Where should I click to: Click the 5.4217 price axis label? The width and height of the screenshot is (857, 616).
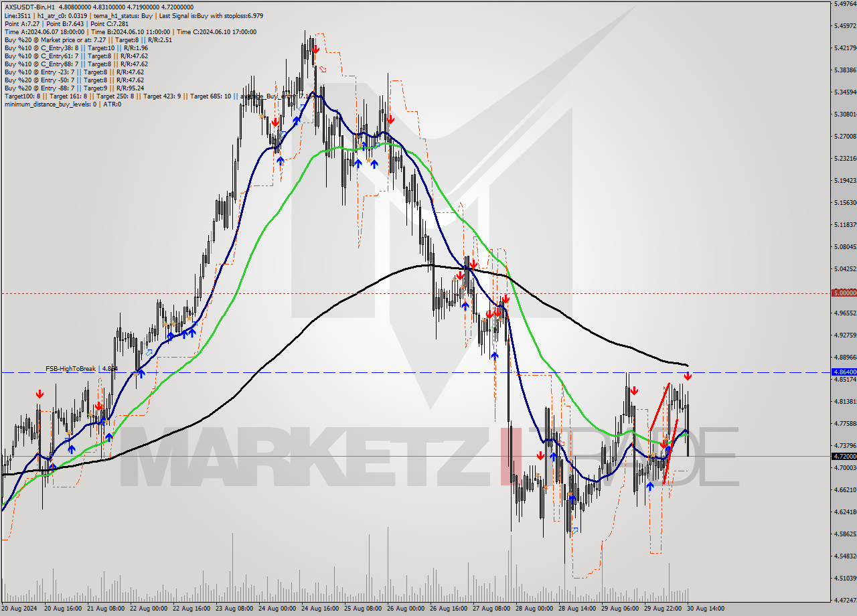[x=845, y=48]
